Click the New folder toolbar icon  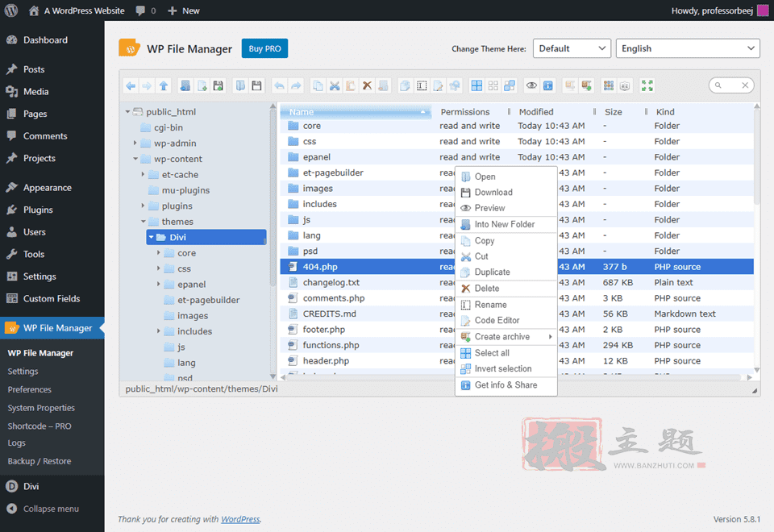(x=185, y=86)
